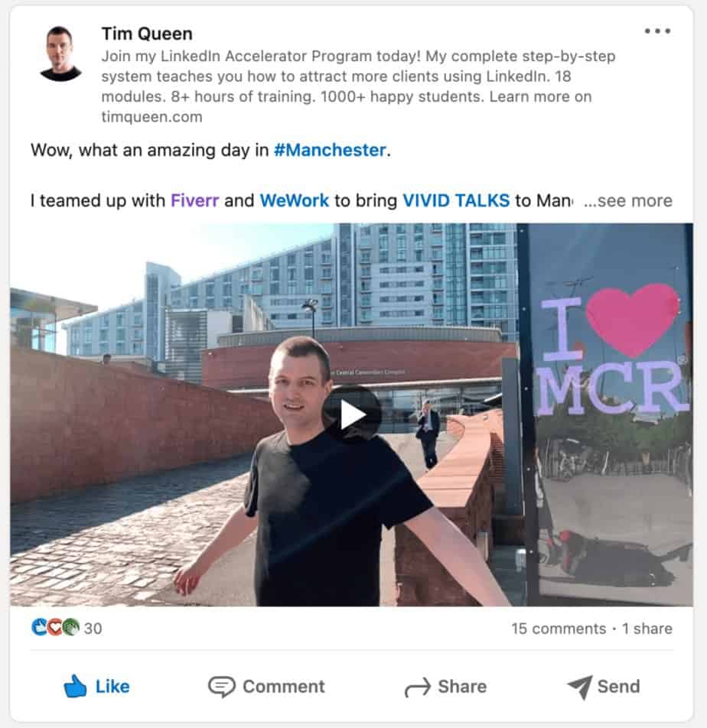Screen dimensions: 707x728
Task: Open the #Manchester hashtag link
Action: (x=330, y=150)
